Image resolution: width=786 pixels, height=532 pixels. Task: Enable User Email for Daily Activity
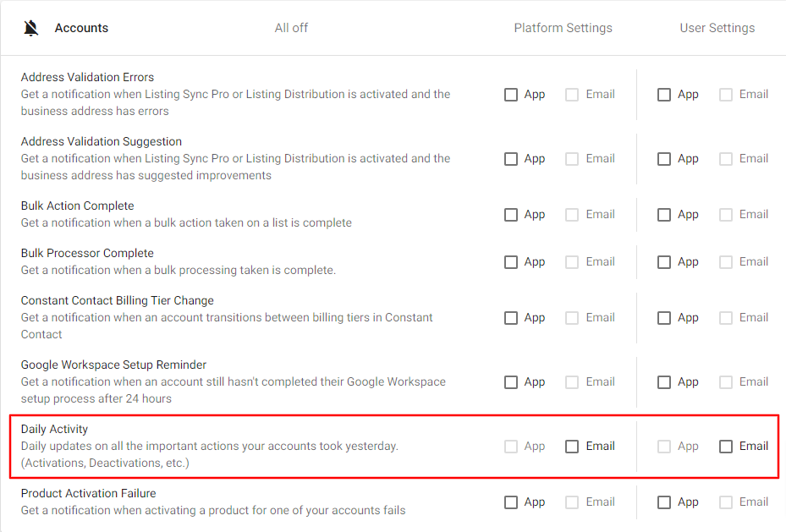[726, 447]
